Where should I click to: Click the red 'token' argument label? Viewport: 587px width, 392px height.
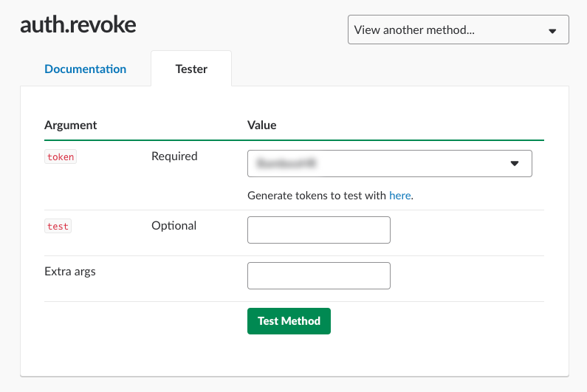[x=61, y=157]
